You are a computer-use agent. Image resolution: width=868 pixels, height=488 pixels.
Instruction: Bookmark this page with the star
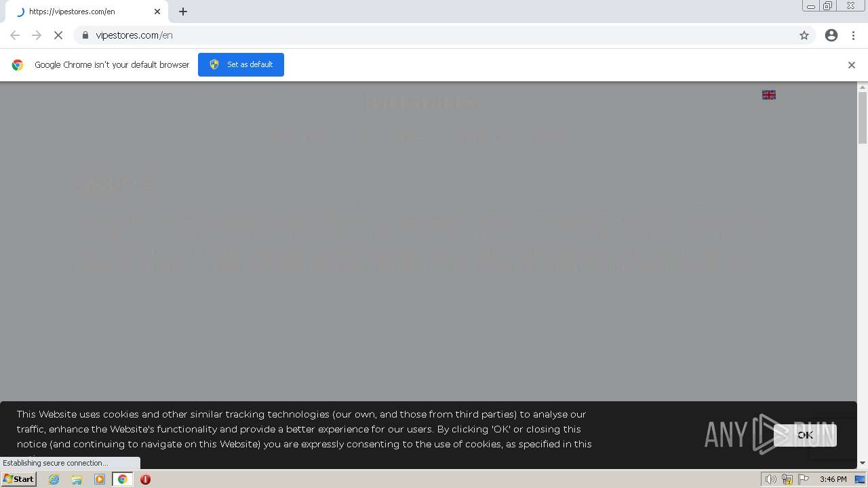(804, 35)
